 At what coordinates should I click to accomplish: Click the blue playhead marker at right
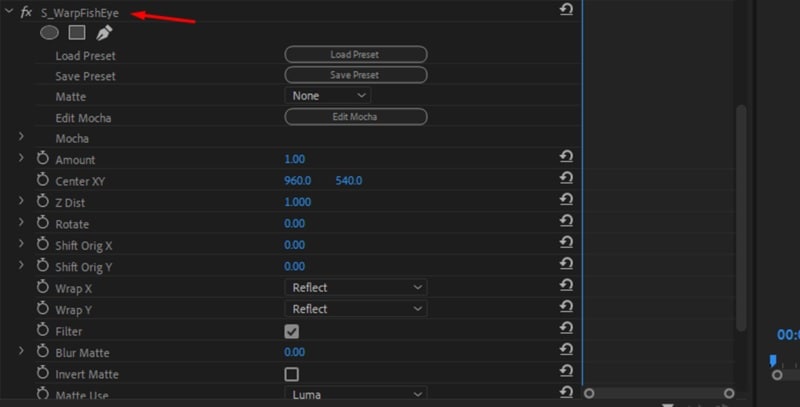click(773, 361)
